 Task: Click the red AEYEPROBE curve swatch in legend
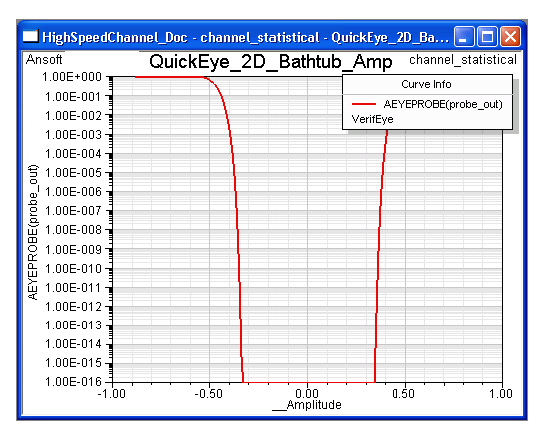(x=364, y=104)
